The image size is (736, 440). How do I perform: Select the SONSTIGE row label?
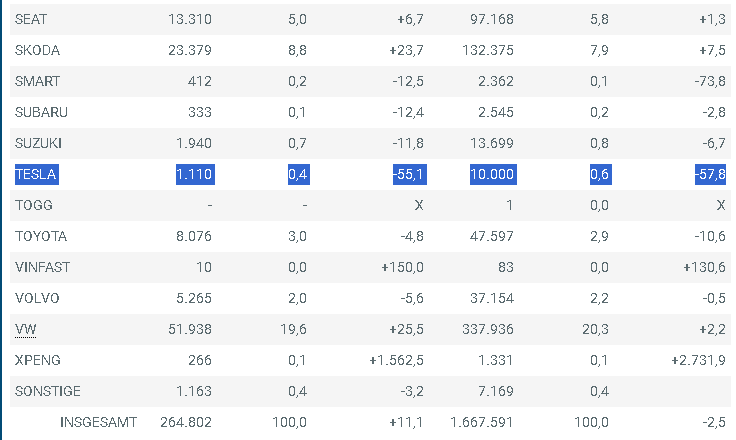[x=48, y=391]
